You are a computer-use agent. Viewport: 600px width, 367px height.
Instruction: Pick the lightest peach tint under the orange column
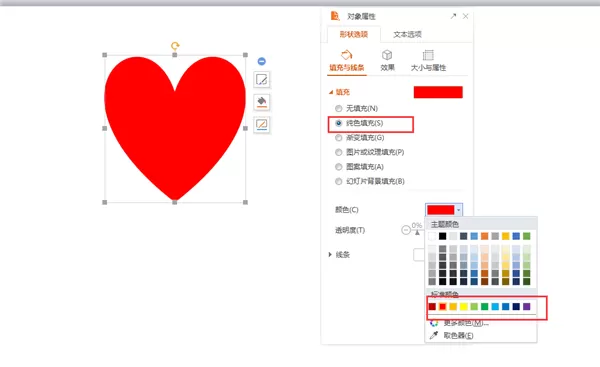pos(485,249)
